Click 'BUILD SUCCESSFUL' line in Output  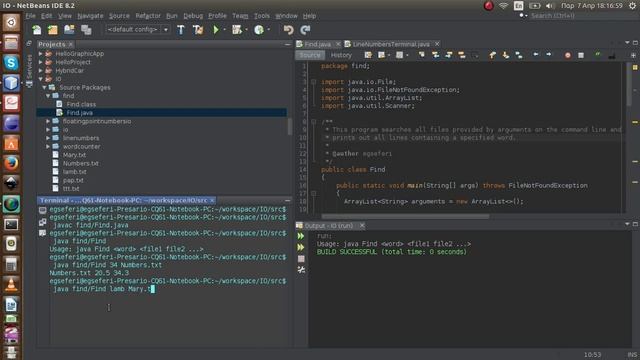click(391, 252)
